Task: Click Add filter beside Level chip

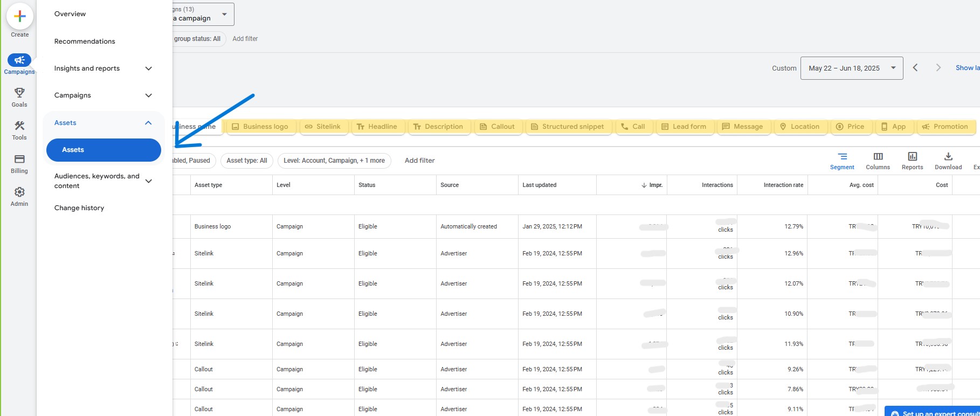Action: (419, 161)
